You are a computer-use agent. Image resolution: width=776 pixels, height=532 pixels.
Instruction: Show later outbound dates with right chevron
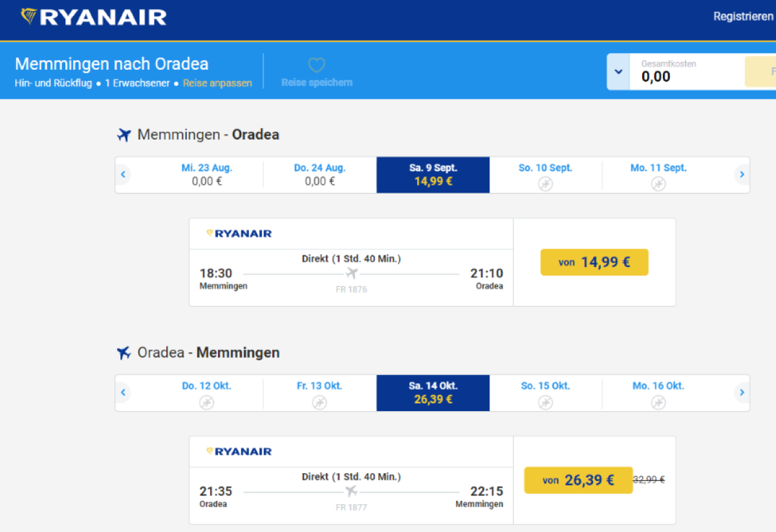[742, 175]
